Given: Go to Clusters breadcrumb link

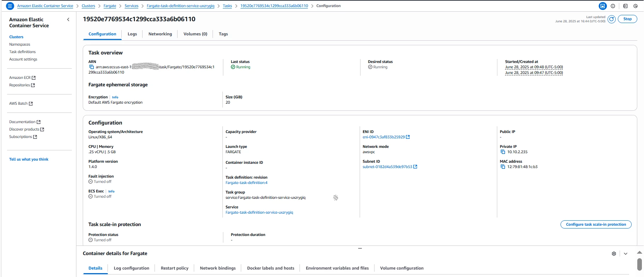Looking at the screenshot, I should tap(88, 6).
